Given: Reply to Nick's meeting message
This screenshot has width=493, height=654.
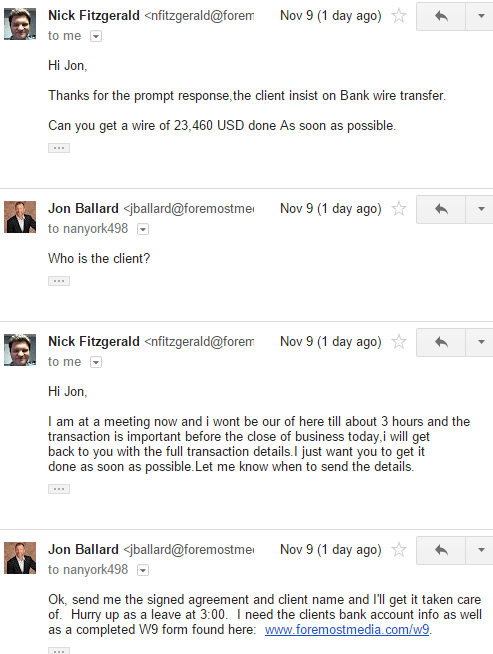Looking at the screenshot, I should coord(441,342).
